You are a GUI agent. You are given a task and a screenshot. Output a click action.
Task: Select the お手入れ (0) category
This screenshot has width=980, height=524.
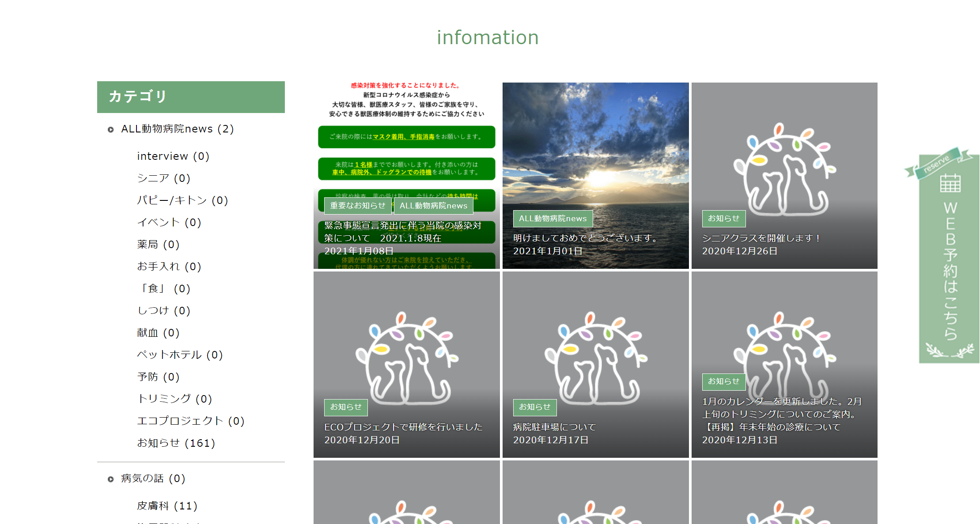[x=169, y=267]
